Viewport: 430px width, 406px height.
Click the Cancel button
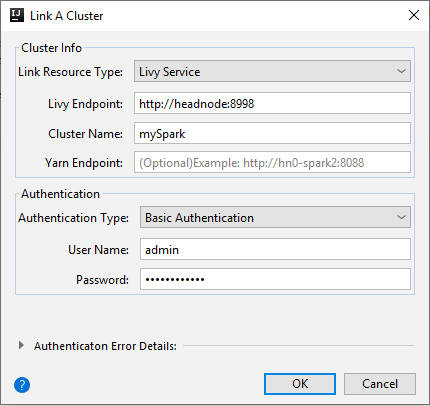(x=380, y=384)
